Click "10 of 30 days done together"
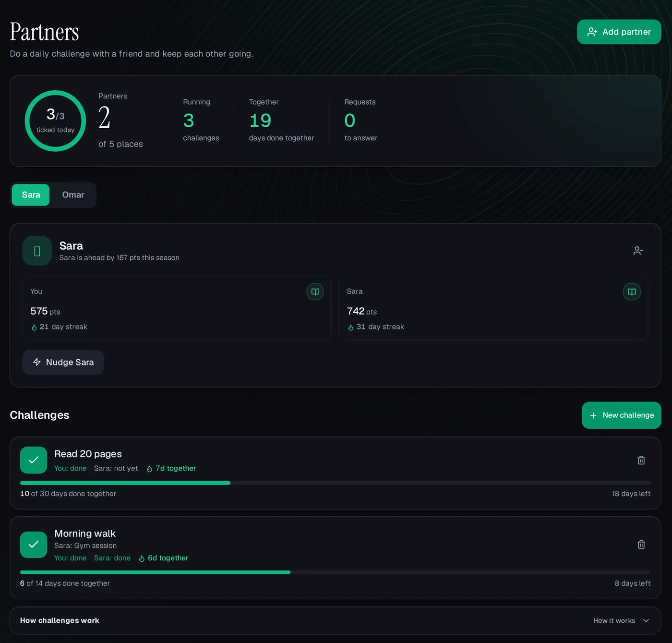672x643 pixels. 68,494
